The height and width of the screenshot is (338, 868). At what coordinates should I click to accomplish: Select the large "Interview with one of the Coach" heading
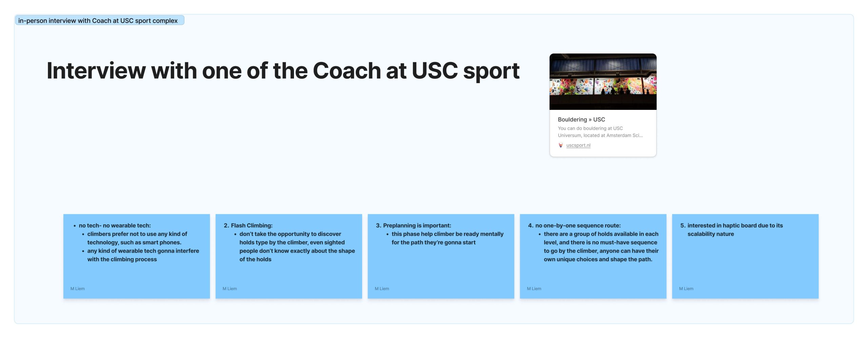(283, 71)
